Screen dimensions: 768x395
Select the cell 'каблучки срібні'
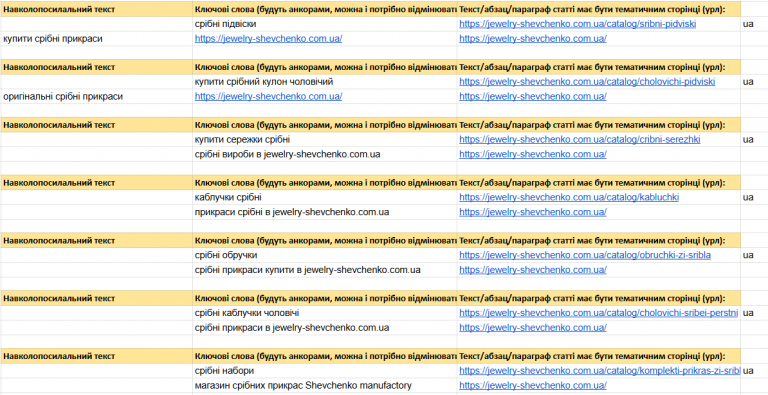point(325,198)
